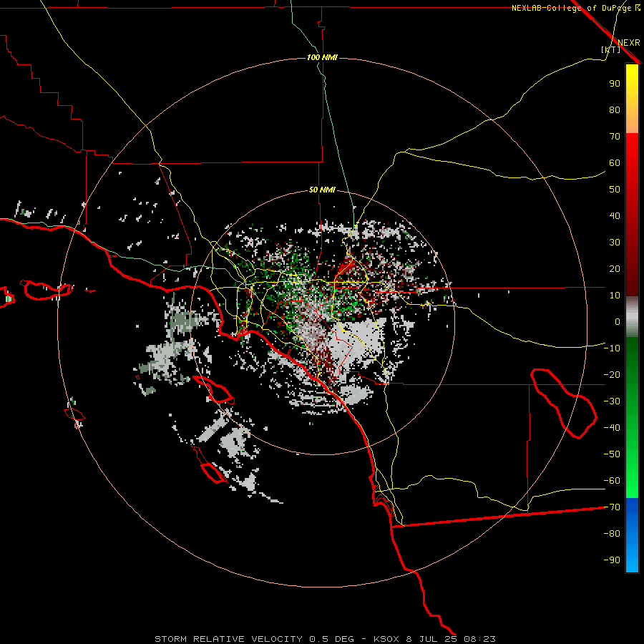Screen dimensions: 644x644
Task: Click the 0 knots scale label
Action: [x=618, y=322]
